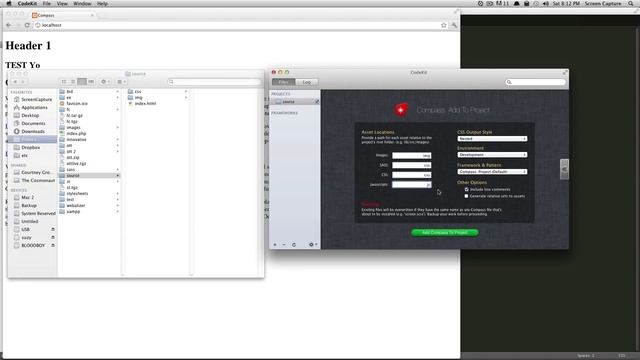
Task: Expand the stylesheets folder arrow in Finder
Action: [118, 193]
